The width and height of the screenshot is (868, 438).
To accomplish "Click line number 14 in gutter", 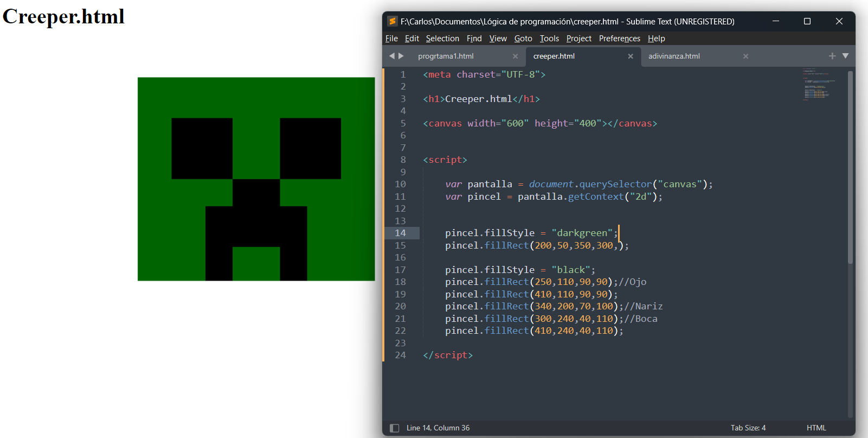I will pyautogui.click(x=400, y=233).
